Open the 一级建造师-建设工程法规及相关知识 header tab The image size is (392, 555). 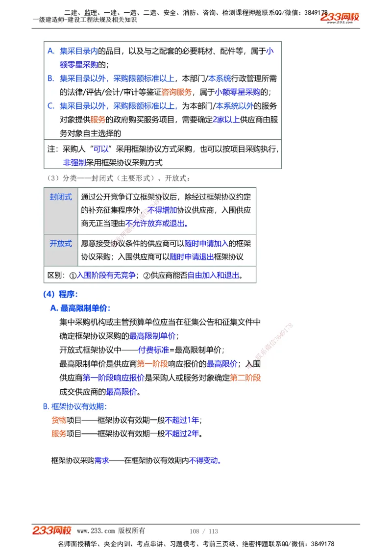tap(84, 21)
